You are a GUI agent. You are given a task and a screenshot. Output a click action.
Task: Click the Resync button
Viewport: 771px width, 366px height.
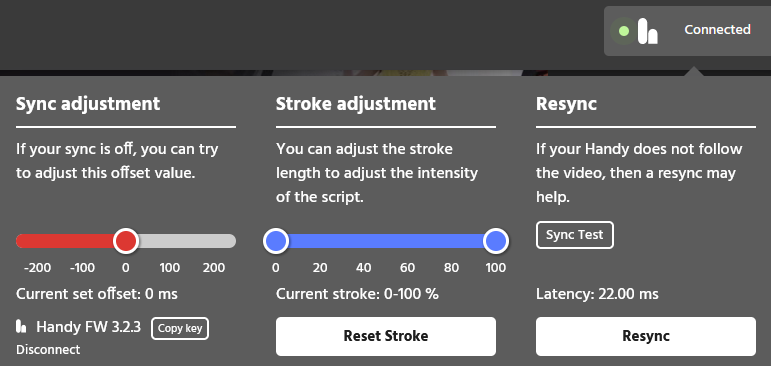coord(646,336)
